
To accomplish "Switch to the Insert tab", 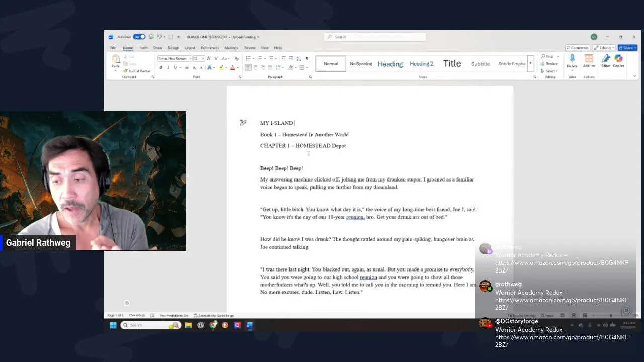I will click(x=143, y=48).
